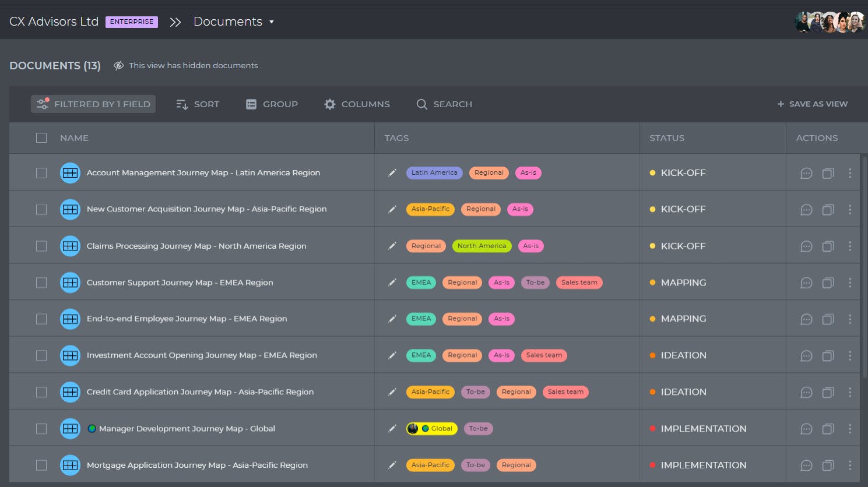Duplicate the Customer Support Journey Map document
Image resolution: width=868 pixels, height=487 pixels.
(x=828, y=283)
